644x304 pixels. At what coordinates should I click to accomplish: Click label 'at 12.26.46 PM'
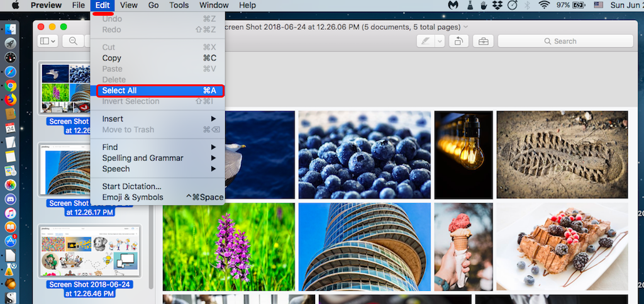89,293
